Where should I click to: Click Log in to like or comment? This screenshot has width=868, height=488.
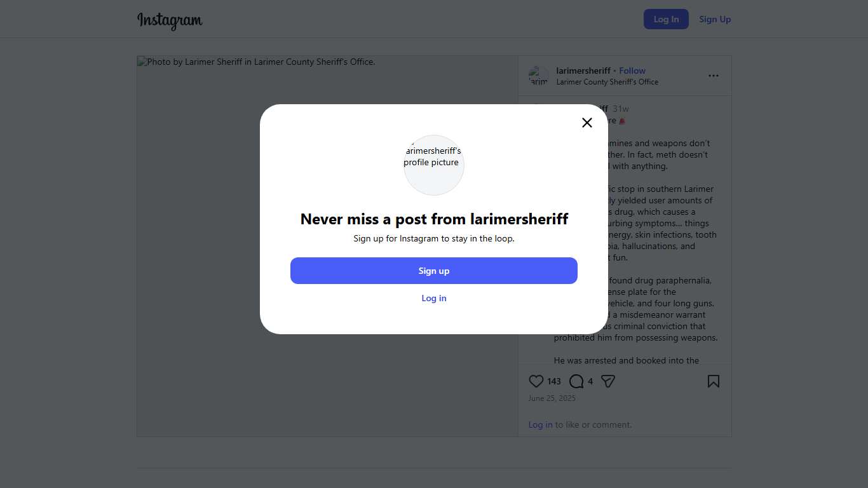click(x=540, y=424)
